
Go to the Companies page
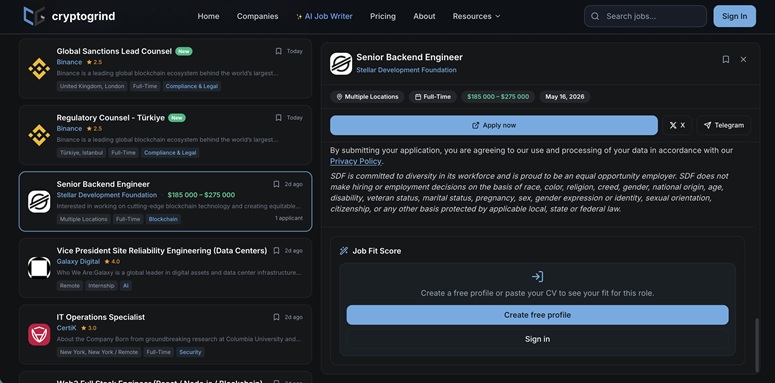pos(257,16)
